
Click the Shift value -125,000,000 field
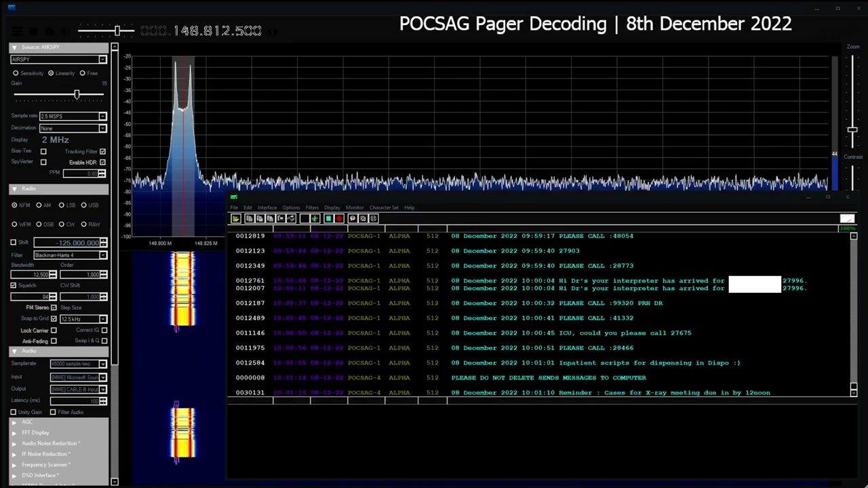tap(71, 243)
